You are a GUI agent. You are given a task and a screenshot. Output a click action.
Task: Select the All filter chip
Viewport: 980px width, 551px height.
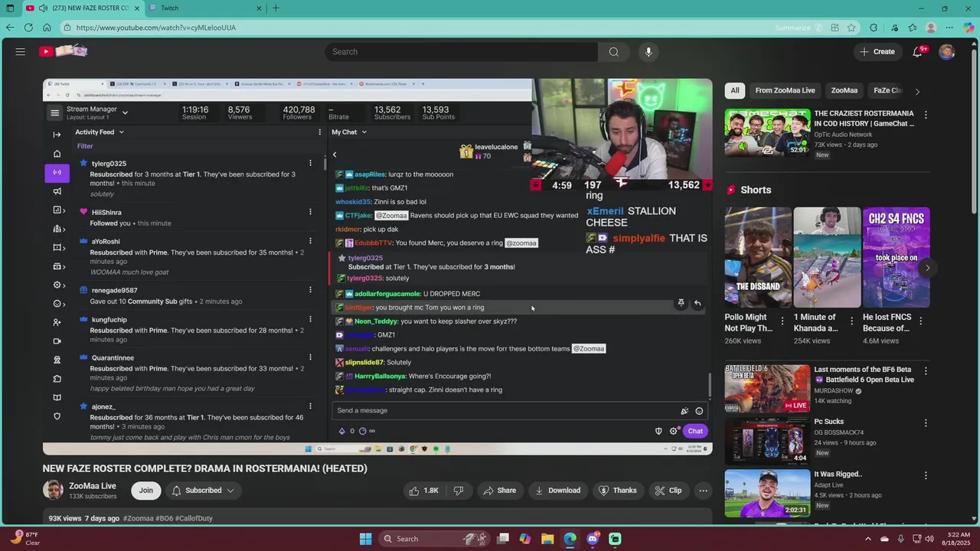(735, 90)
